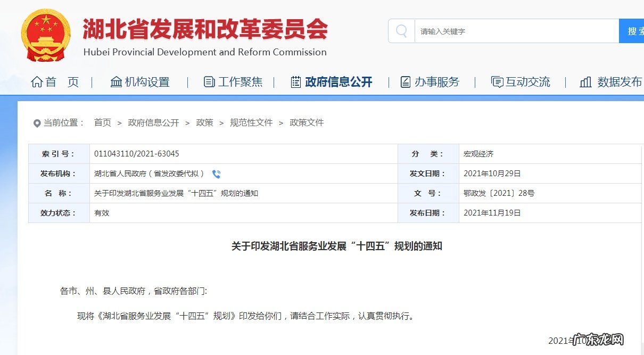Click the building icon beside 机构设置
644x355 pixels.
click(116, 82)
